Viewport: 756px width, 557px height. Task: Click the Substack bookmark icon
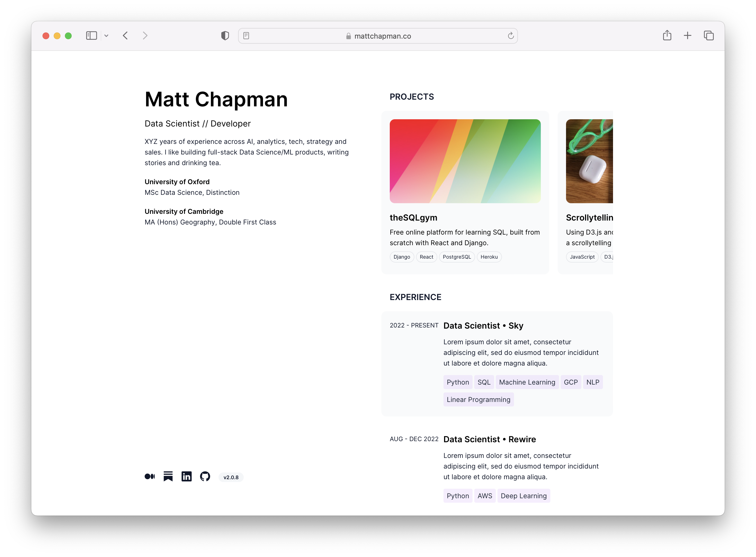(168, 477)
